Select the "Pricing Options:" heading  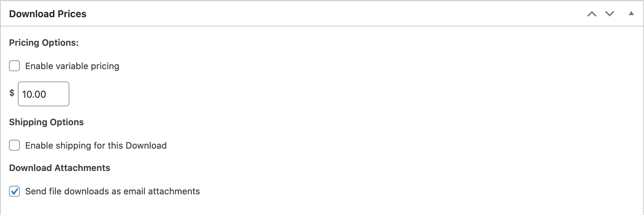(x=44, y=43)
